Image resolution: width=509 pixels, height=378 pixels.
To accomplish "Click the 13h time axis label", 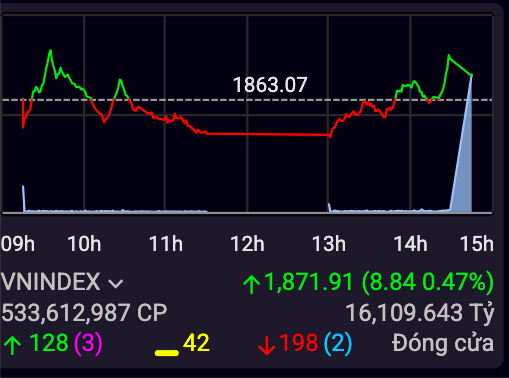I will [x=329, y=244].
